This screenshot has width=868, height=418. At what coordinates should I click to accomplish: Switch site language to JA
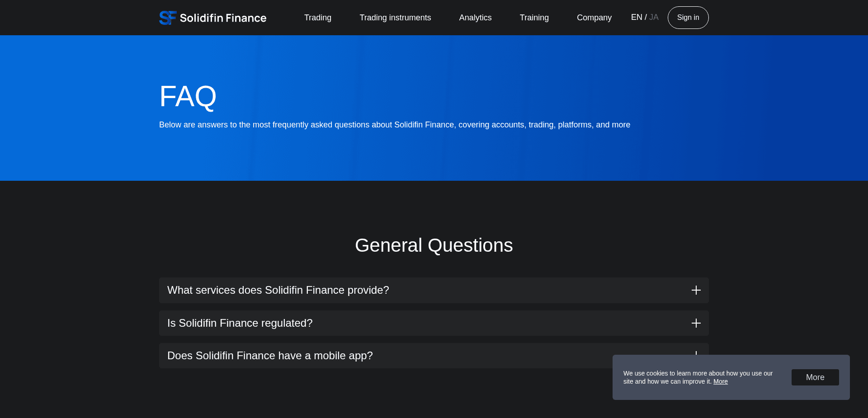point(654,17)
